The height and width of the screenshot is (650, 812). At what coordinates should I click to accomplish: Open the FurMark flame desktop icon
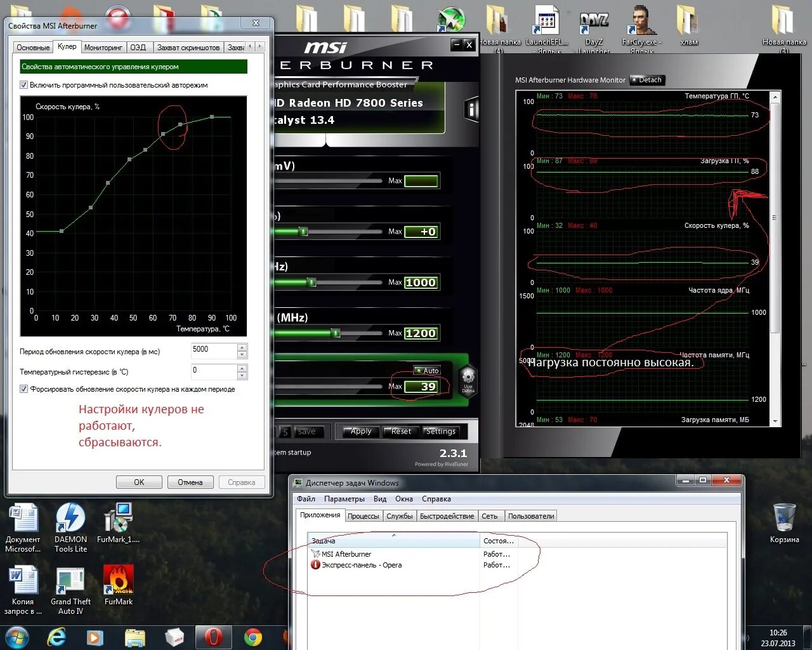coord(119,585)
